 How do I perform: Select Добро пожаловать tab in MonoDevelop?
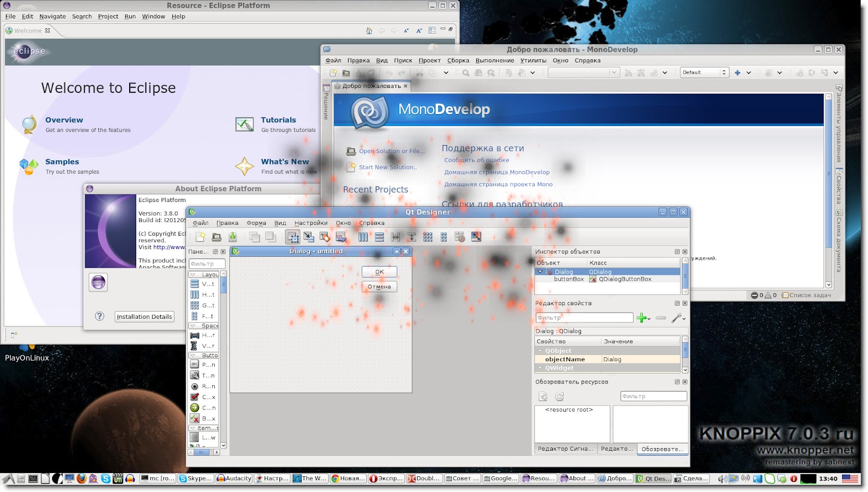371,86
